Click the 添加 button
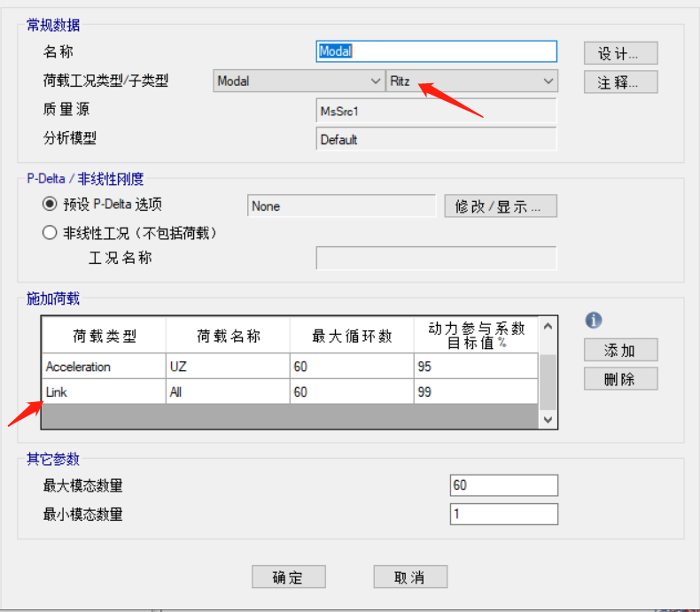 [620, 350]
